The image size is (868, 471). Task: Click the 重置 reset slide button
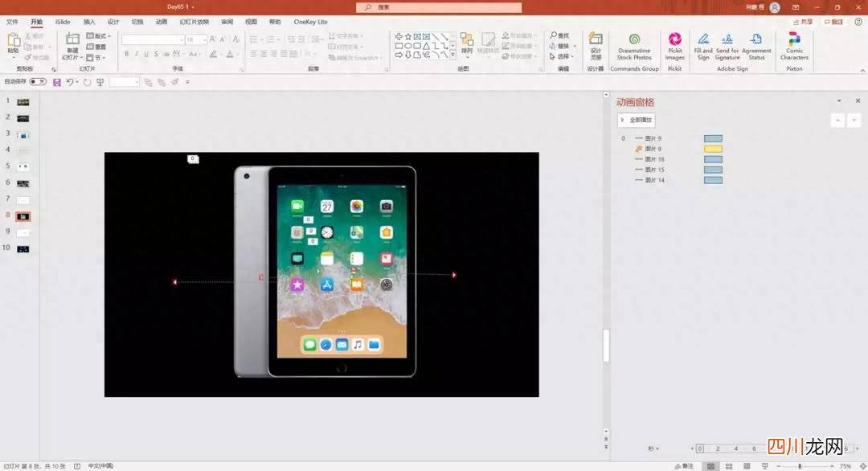click(x=97, y=47)
